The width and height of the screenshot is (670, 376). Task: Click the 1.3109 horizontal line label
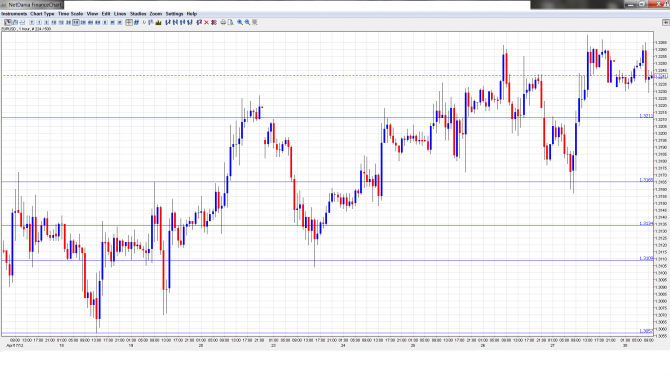click(x=646, y=258)
